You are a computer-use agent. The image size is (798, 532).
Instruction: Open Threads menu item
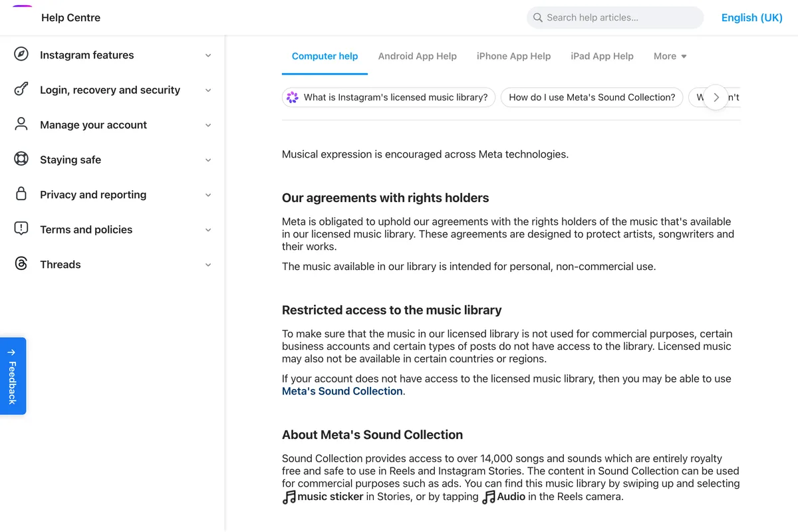pos(112,265)
